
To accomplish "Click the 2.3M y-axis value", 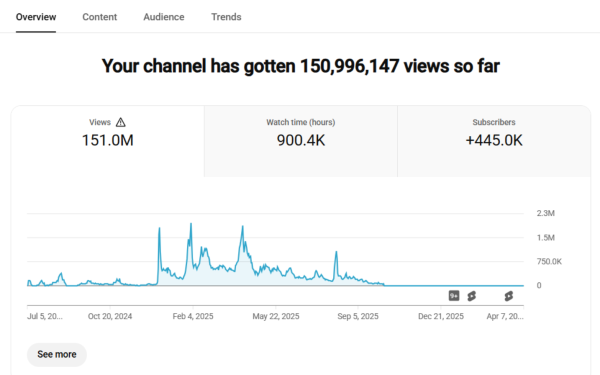I will [x=546, y=213].
